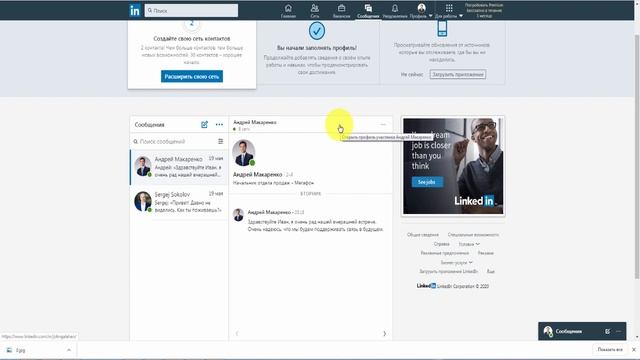Expand Бизнес-услуги footer dropdown

[456, 262]
